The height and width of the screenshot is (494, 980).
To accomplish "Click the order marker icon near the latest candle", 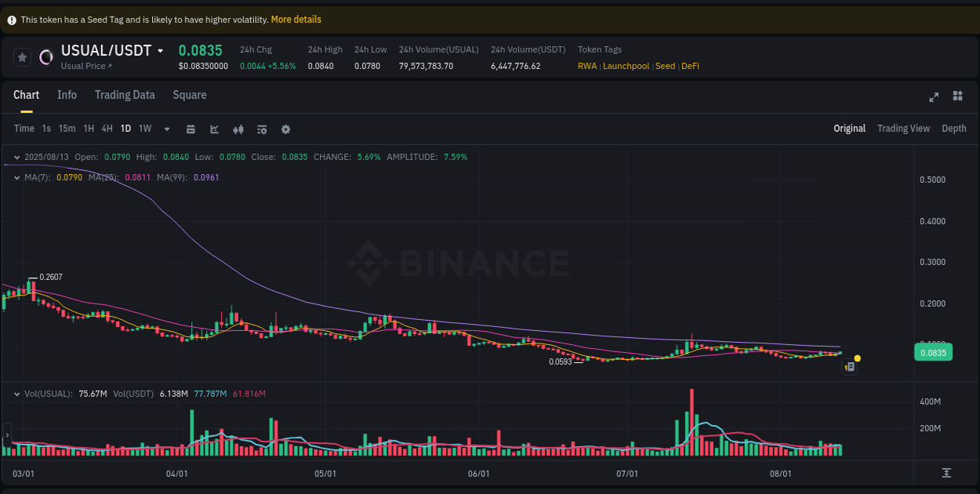I will (x=849, y=366).
